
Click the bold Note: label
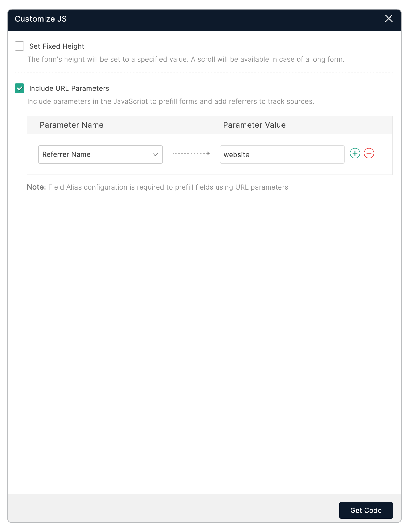tap(36, 187)
